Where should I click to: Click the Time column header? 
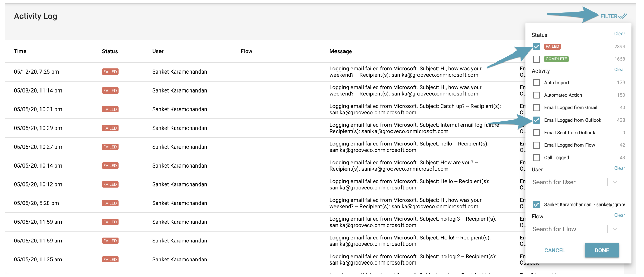pyautogui.click(x=20, y=51)
